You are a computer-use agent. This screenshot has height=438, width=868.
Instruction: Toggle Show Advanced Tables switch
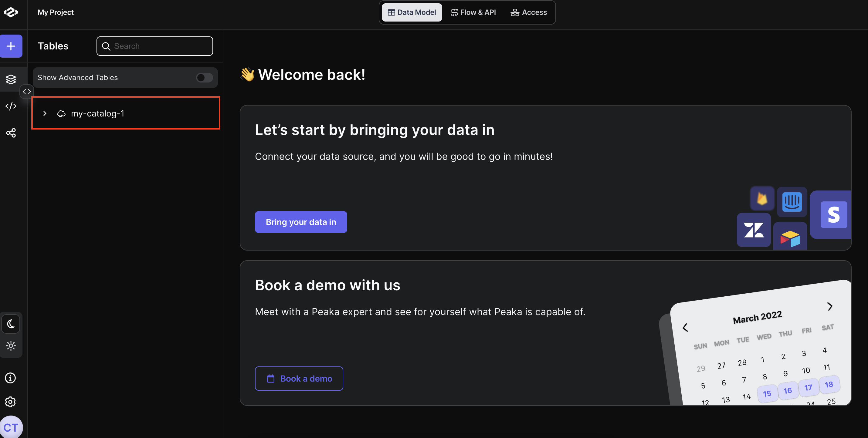pos(205,78)
